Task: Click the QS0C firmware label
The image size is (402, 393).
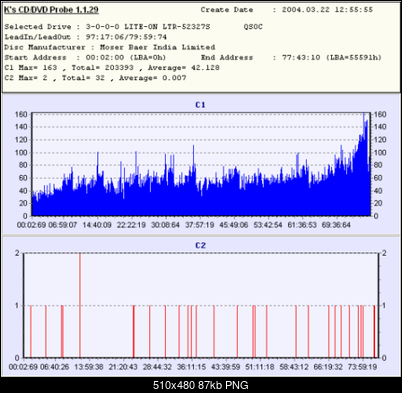Action: [253, 27]
